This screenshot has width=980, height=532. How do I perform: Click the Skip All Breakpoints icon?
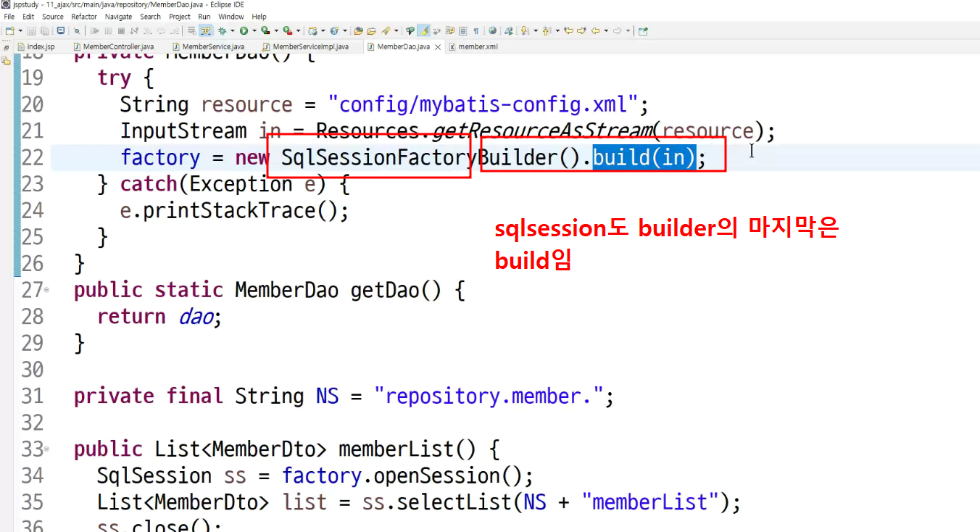[77, 31]
